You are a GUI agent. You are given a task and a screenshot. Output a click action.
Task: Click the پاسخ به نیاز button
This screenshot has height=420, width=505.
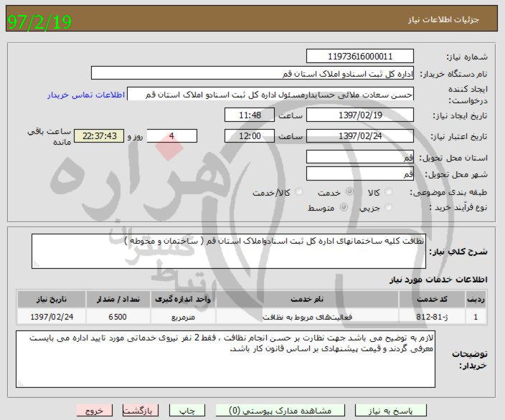[x=390, y=411]
